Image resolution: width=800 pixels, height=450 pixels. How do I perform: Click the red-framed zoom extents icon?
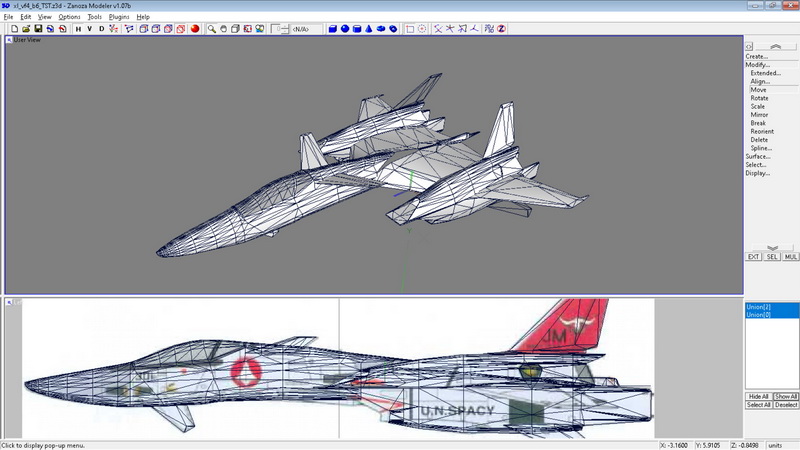click(x=247, y=29)
